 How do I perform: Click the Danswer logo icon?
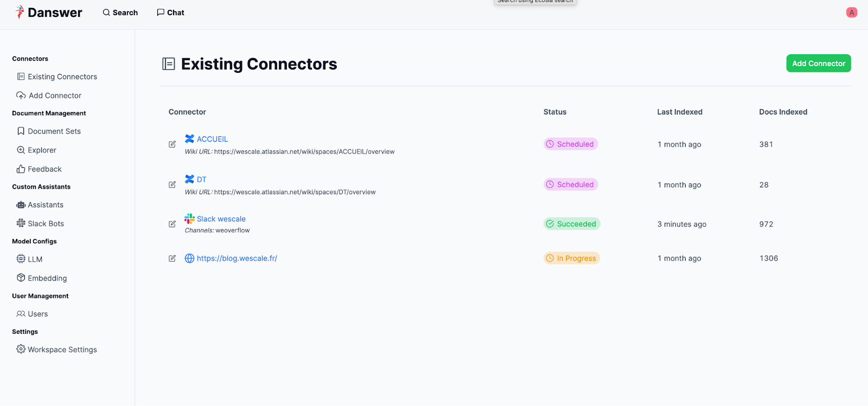point(20,12)
